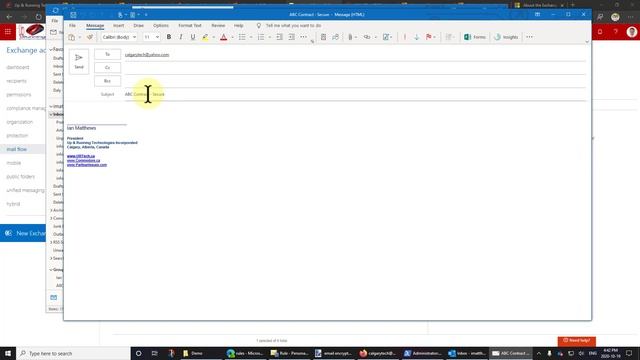Switch to the Draw ribbon tab
This screenshot has width=640, height=360.
click(x=139, y=25)
